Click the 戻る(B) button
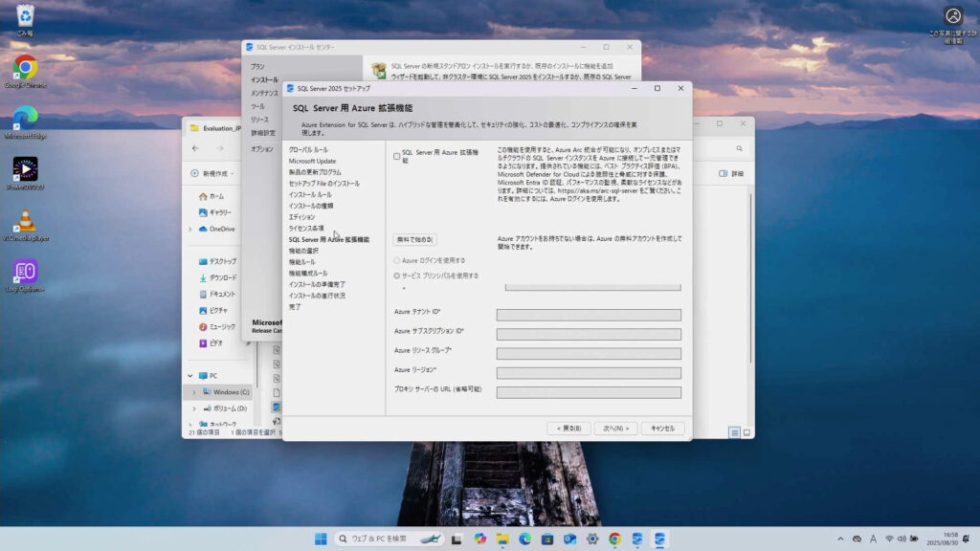The image size is (980, 551). point(568,429)
